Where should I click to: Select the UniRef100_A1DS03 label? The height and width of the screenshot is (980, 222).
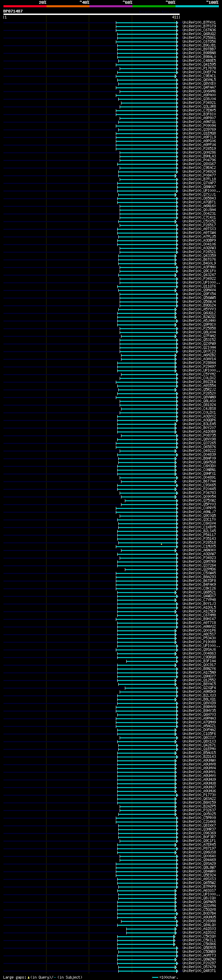coord(199,929)
